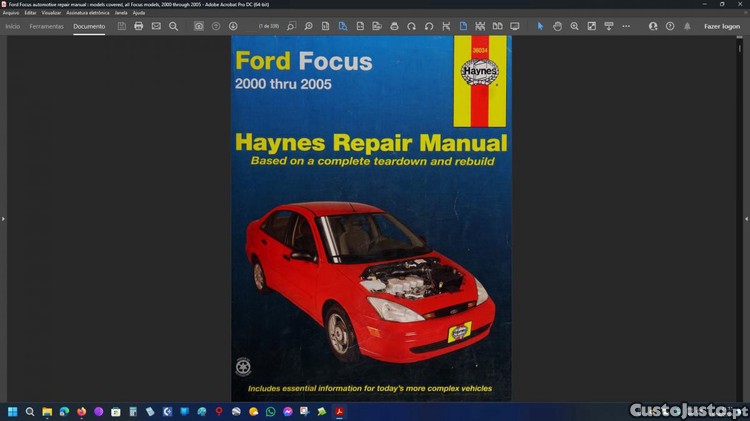The height and width of the screenshot is (421, 750).
Task: Expand the right tools pane arrow
Action: 746,218
